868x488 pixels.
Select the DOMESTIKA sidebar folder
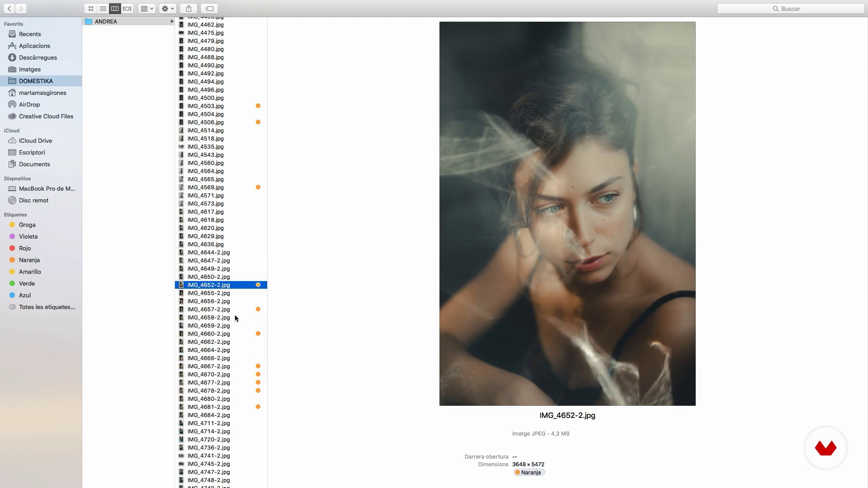41,81
